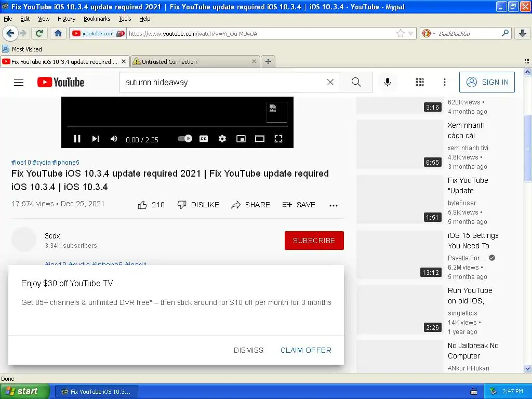Screen dimensions: 532x399
Task: Close the Untrusted Connection tab
Action: [x=254, y=61]
